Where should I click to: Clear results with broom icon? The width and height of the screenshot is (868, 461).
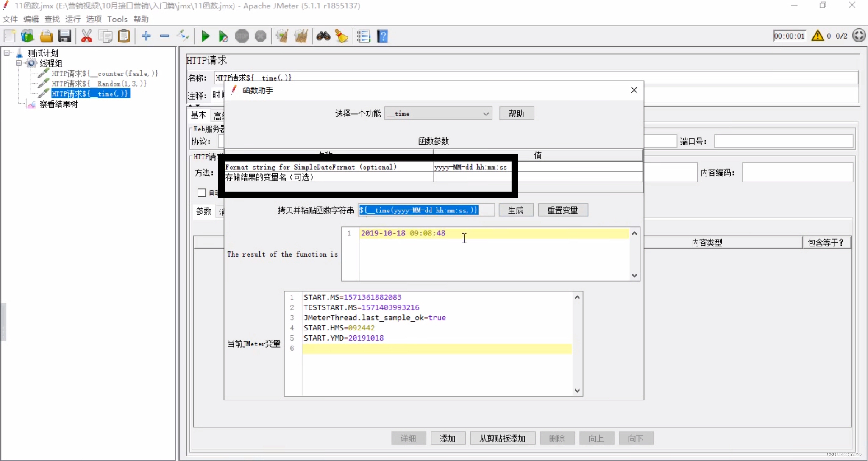pos(282,36)
